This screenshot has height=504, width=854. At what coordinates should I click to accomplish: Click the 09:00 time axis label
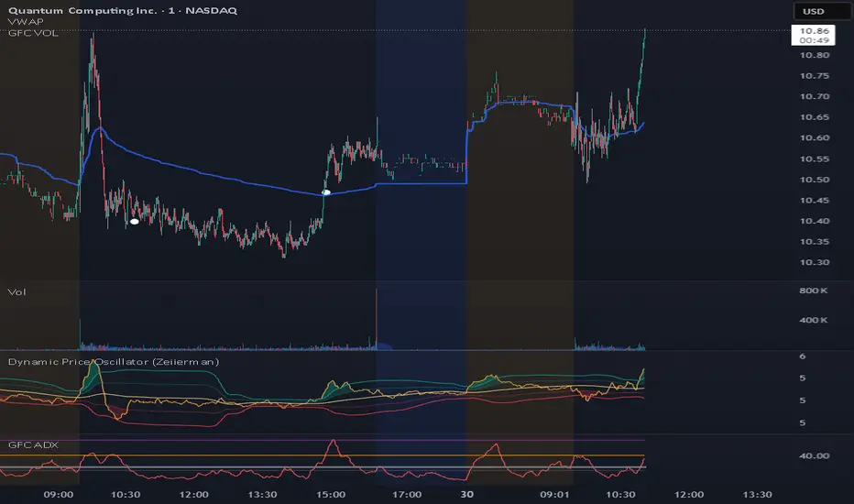coord(59,494)
